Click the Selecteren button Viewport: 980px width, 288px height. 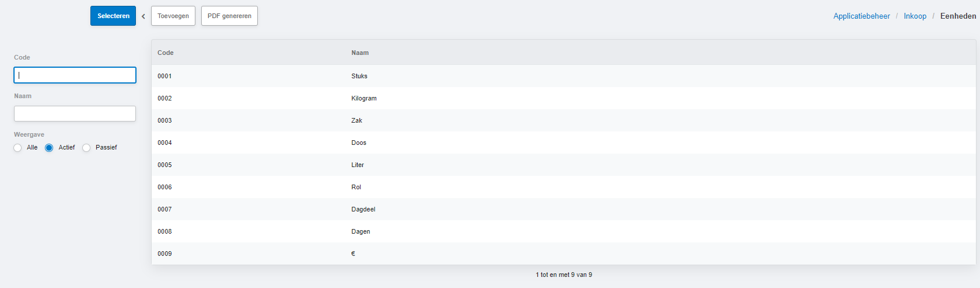pos(113,16)
